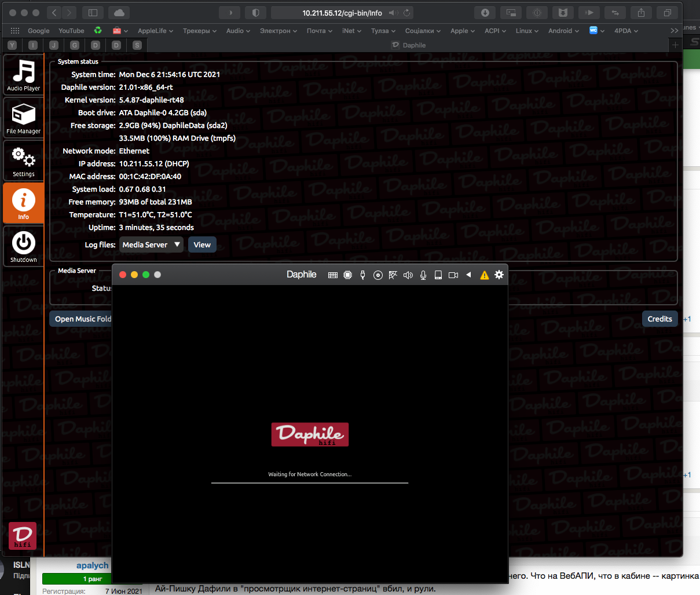Screen dimensions: 700x595
Task: Open the File Manager section
Action: pyautogui.click(x=23, y=118)
